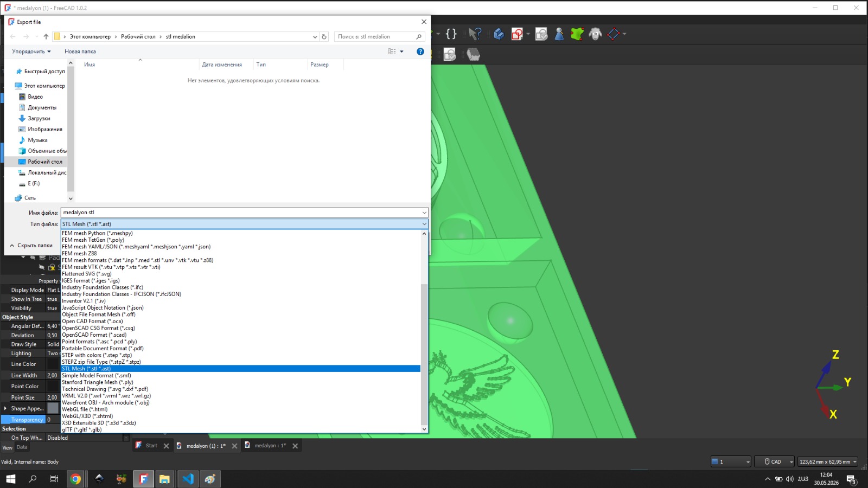Screen dimensions: 868x488
Task: Open Windows Task View
Action: (54, 479)
